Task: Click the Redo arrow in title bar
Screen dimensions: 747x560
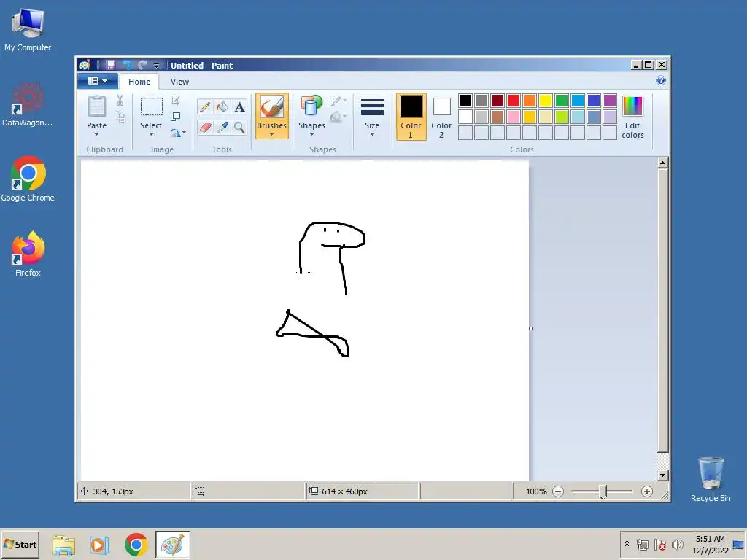Action: 142,65
